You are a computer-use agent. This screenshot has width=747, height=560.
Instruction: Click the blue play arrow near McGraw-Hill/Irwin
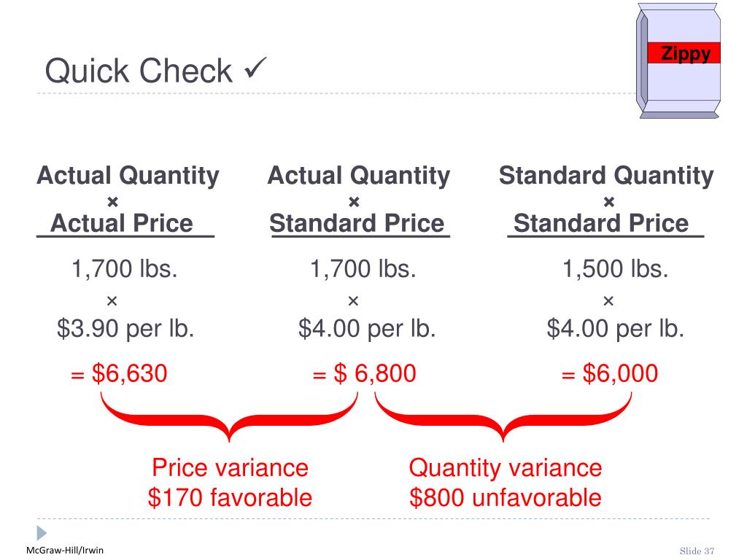(x=42, y=533)
